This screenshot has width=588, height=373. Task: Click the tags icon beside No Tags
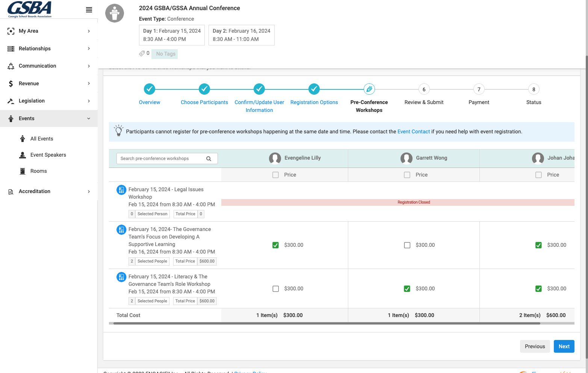pyautogui.click(x=142, y=53)
